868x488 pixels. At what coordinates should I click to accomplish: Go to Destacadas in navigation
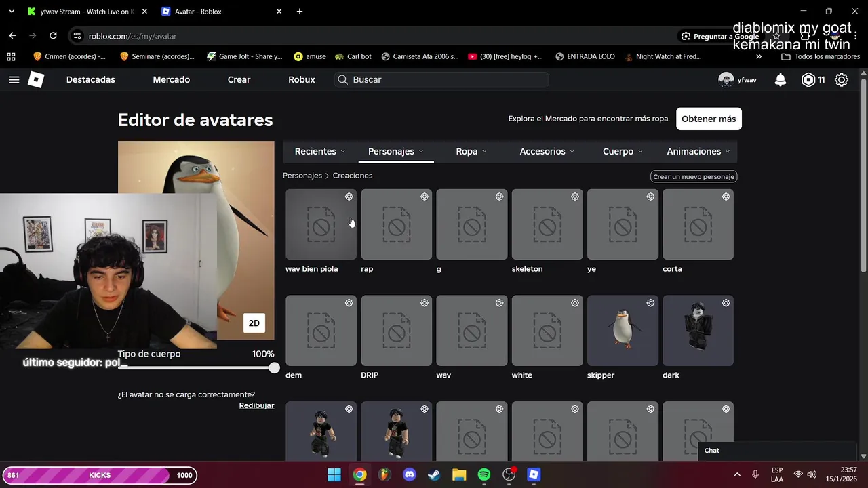[90, 80]
